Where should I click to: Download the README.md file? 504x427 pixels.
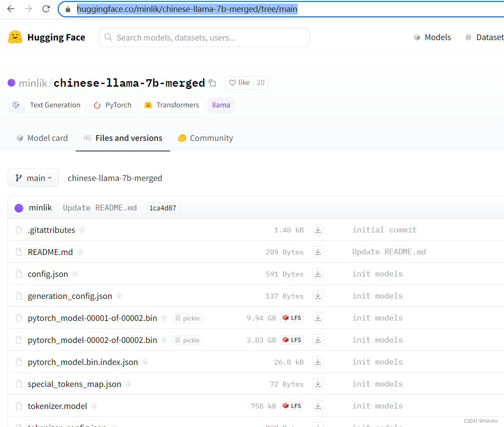(x=318, y=252)
